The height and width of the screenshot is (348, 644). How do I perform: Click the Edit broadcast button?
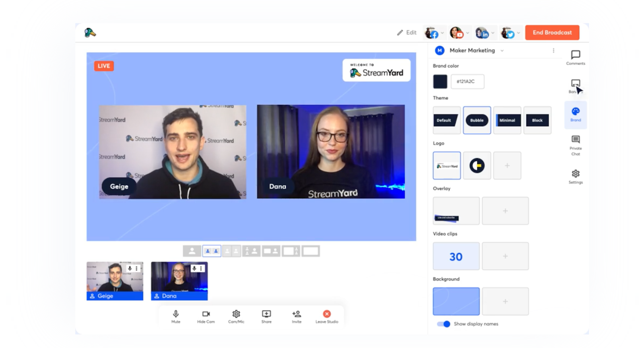(407, 33)
